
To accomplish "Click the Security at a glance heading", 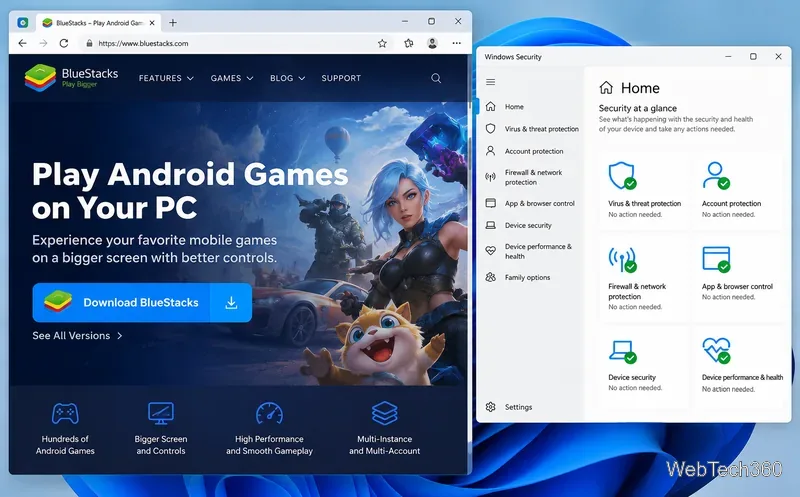I will click(x=638, y=108).
